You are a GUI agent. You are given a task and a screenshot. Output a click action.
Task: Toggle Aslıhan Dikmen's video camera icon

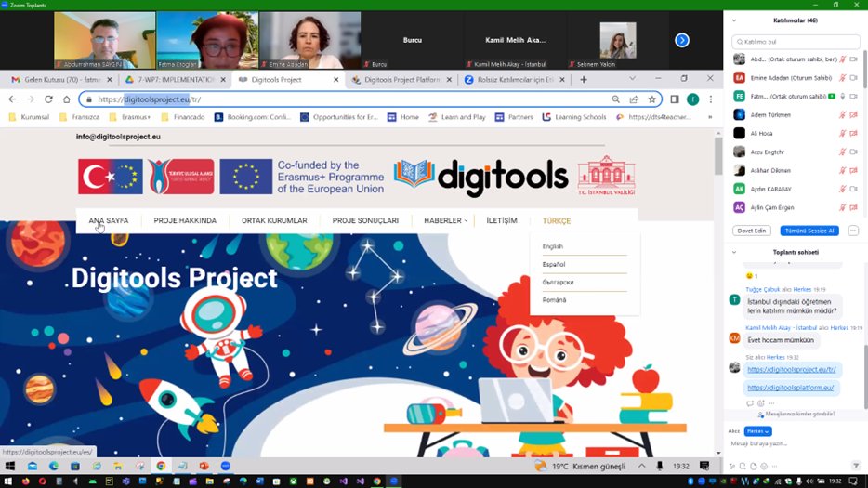click(x=854, y=170)
